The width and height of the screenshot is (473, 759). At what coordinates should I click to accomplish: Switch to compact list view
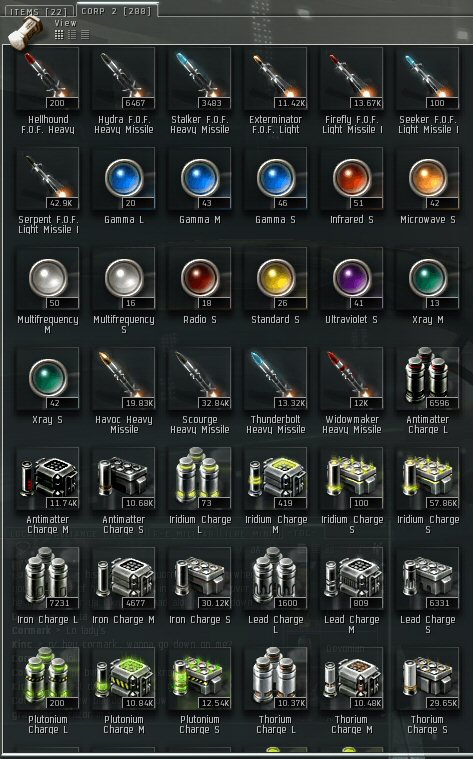[x=85, y=34]
